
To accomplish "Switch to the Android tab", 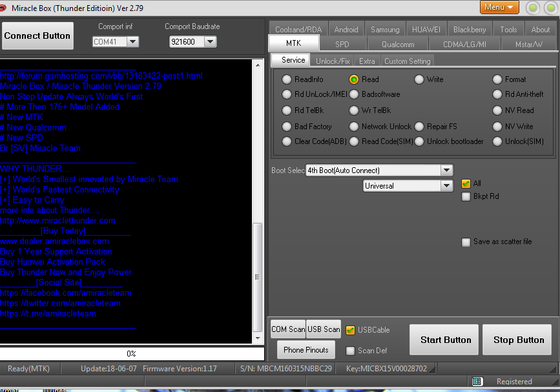I will coord(346,30).
